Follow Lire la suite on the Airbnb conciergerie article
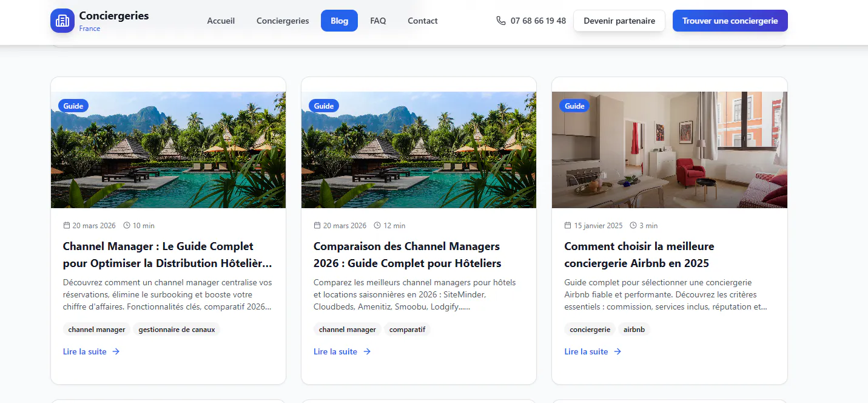868x403 pixels. pos(593,351)
